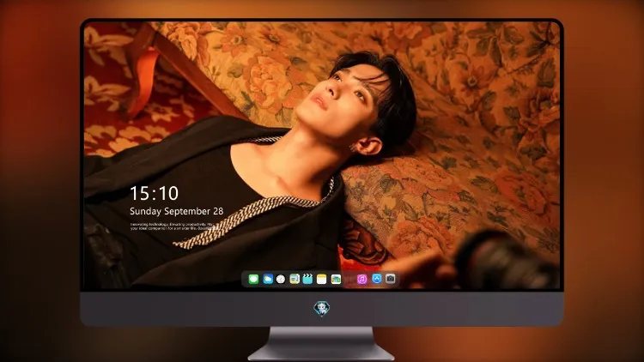This screenshot has height=362, width=644.
Task: Launch the pink Music app
Action: coord(361,279)
